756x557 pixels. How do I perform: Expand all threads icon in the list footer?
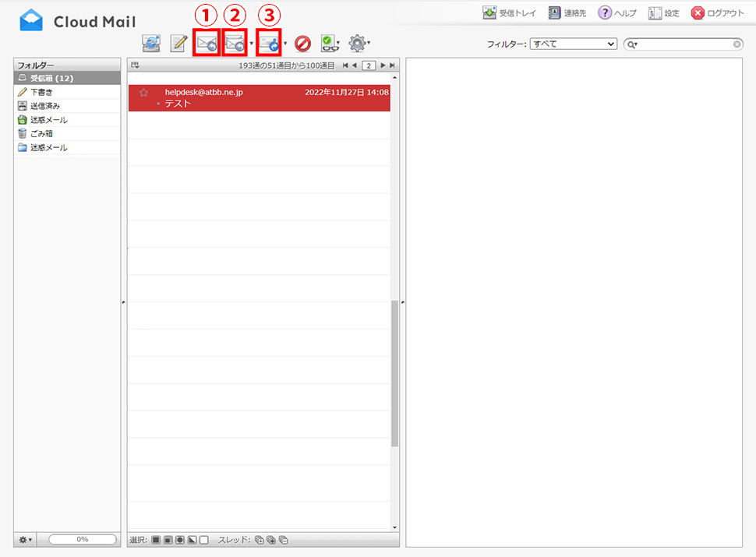coord(260,540)
